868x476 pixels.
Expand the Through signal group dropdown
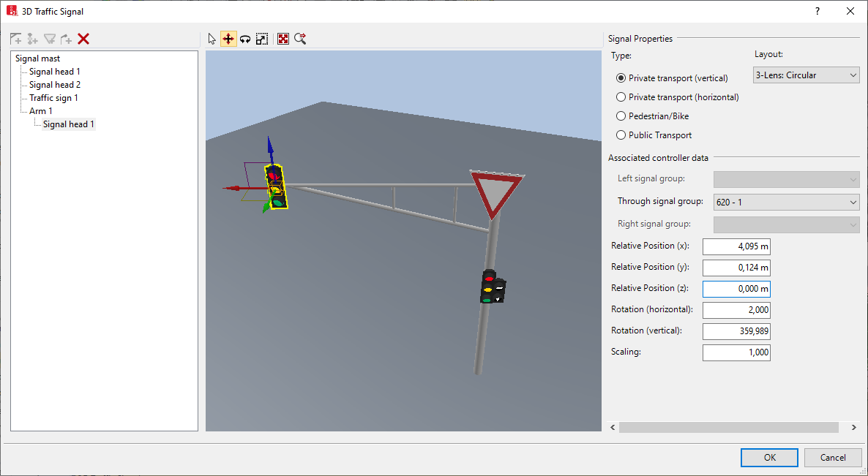click(786, 202)
